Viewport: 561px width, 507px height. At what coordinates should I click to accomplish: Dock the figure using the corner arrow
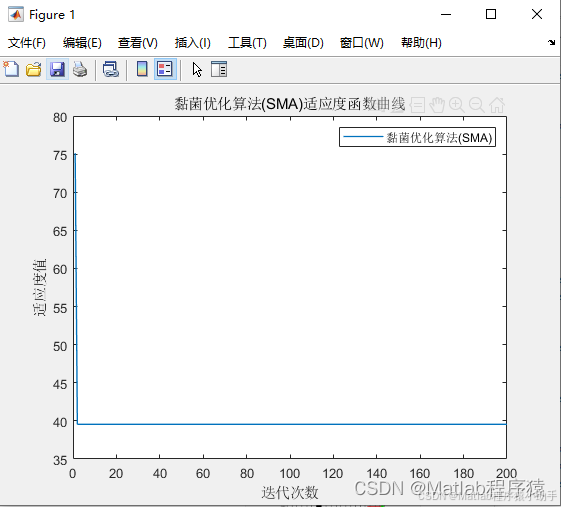click(x=551, y=43)
